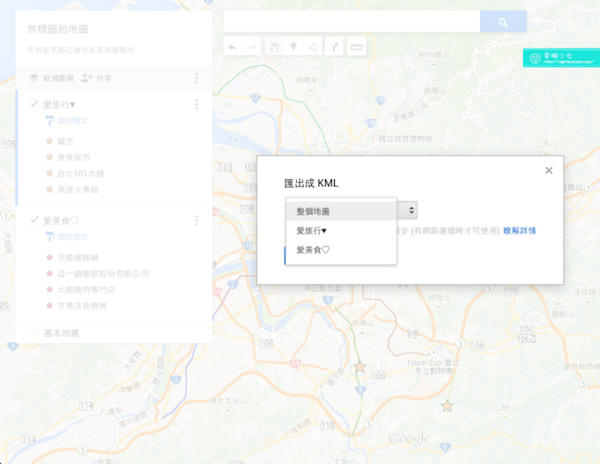Open the map options three-dot menu

point(196,78)
